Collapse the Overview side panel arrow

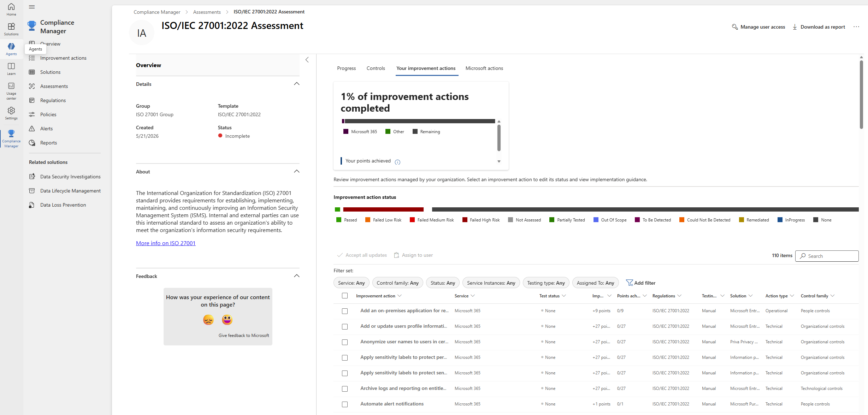pos(307,60)
